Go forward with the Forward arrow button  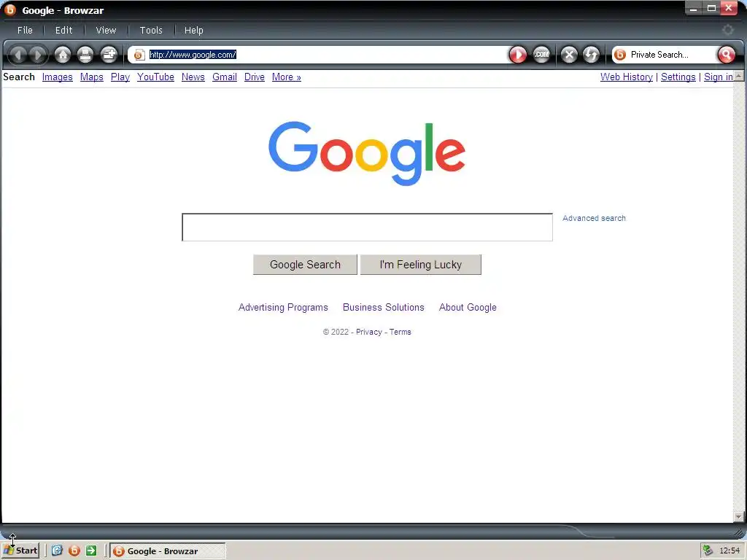pos(38,55)
